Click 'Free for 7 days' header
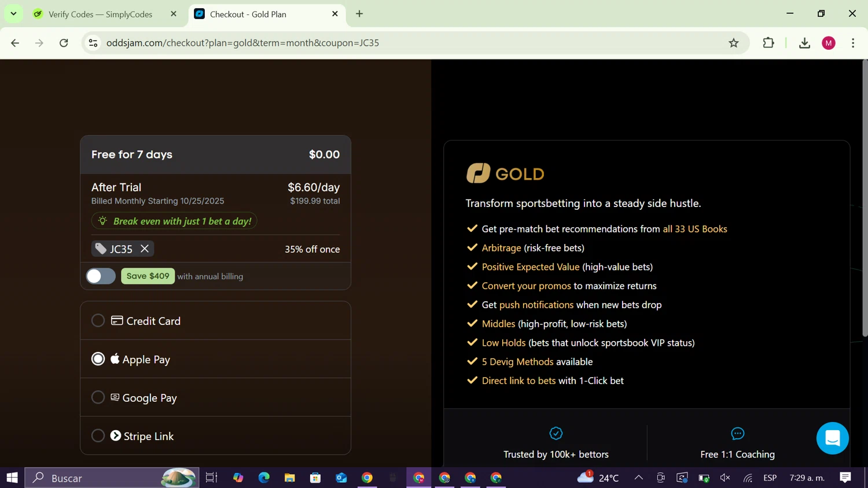 coord(132,154)
